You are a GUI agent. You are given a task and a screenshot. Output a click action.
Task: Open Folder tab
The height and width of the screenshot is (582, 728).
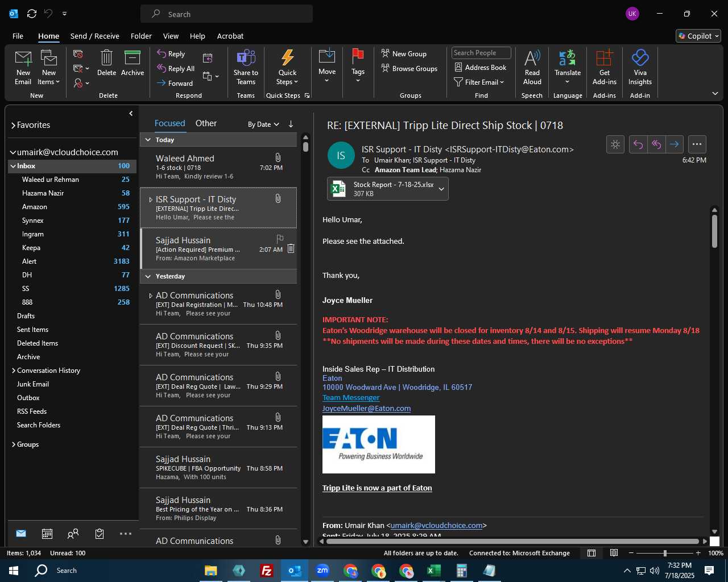tap(141, 36)
